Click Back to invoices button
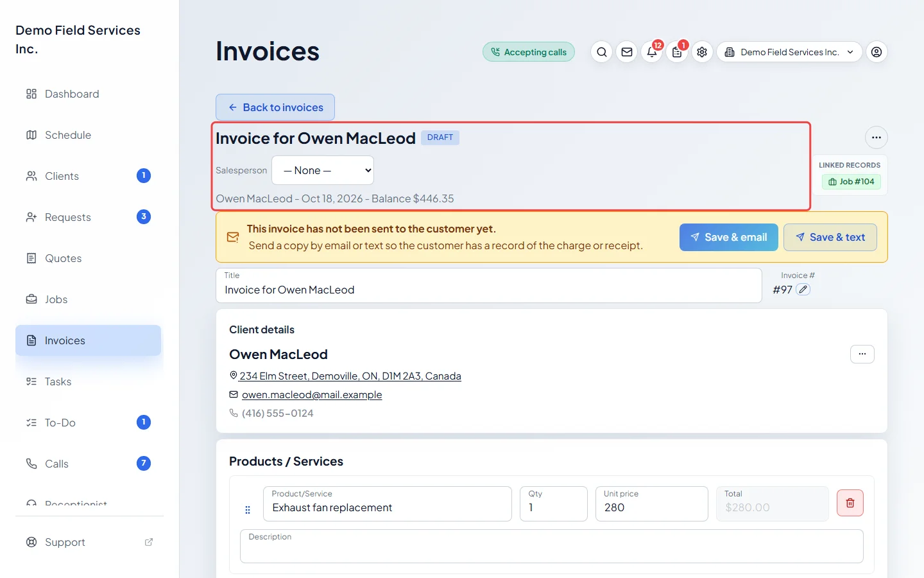 coord(275,107)
